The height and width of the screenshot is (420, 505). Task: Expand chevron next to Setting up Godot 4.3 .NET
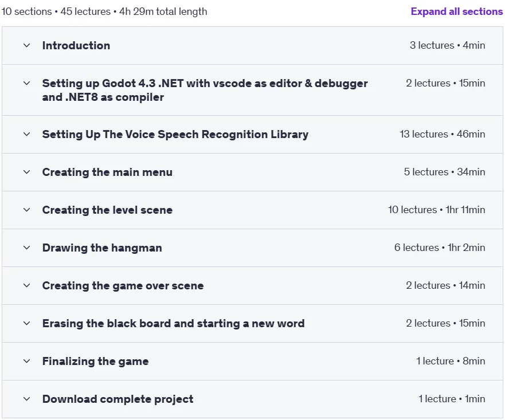(27, 83)
